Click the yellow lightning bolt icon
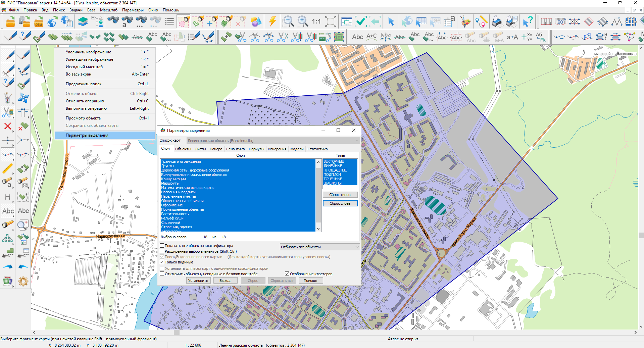Image resolution: width=644 pixels, height=348 pixels. coord(272,22)
